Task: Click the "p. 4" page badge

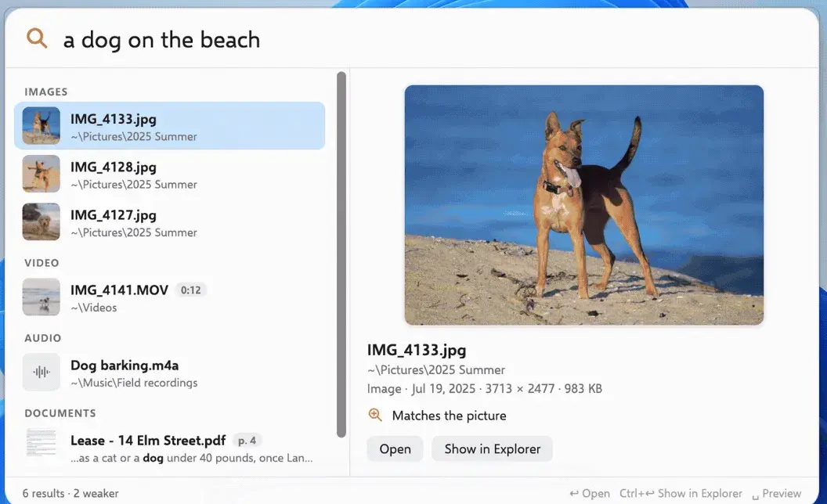Action: click(x=247, y=440)
